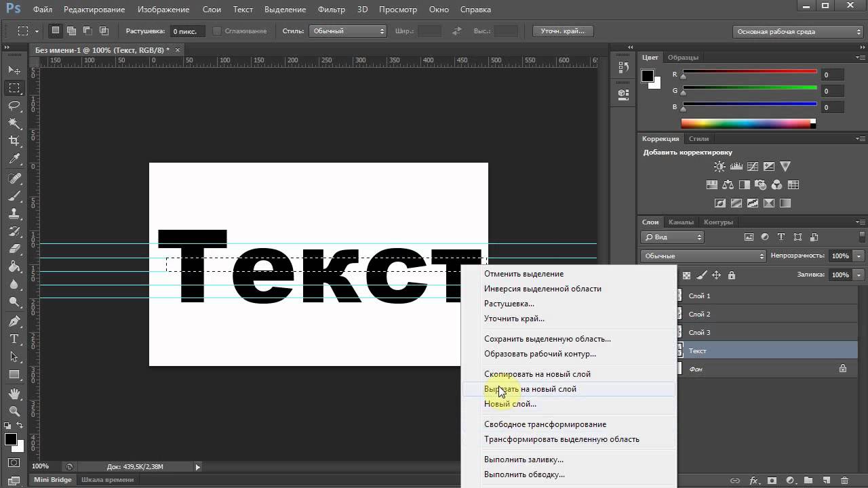Click the color spectrum ramp bar
Viewport: 868px width, 488px height.
pyautogui.click(x=747, y=123)
